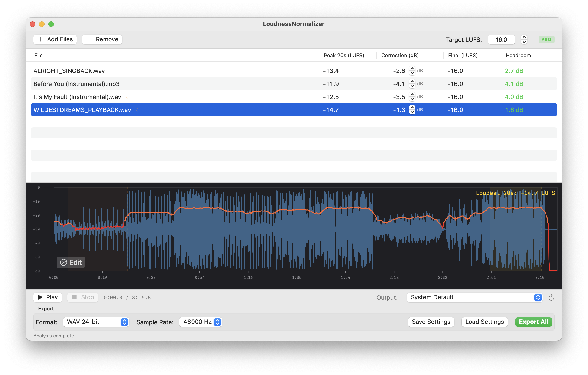Sort by Peak 20s (LUFS) column
The height and width of the screenshot is (375, 588).
[344, 56]
